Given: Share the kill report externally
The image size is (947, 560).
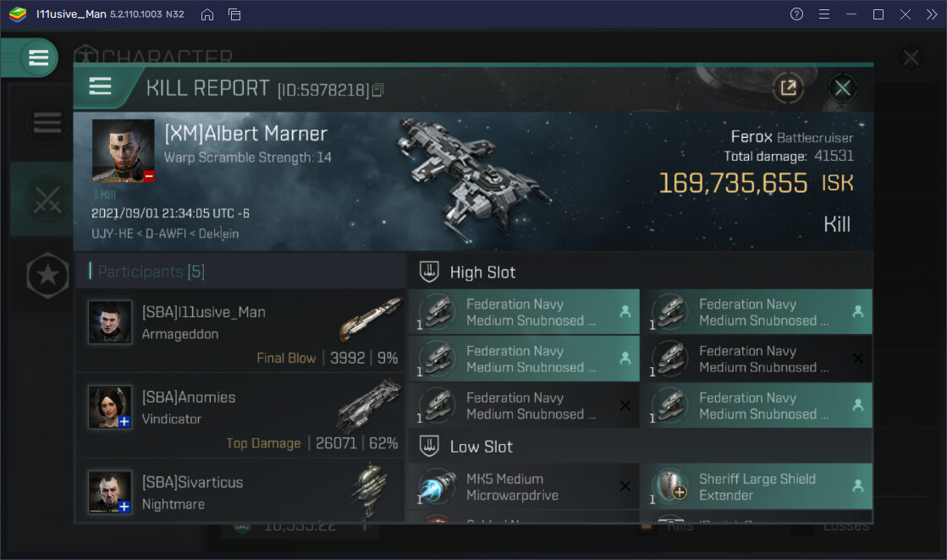Looking at the screenshot, I should point(788,87).
